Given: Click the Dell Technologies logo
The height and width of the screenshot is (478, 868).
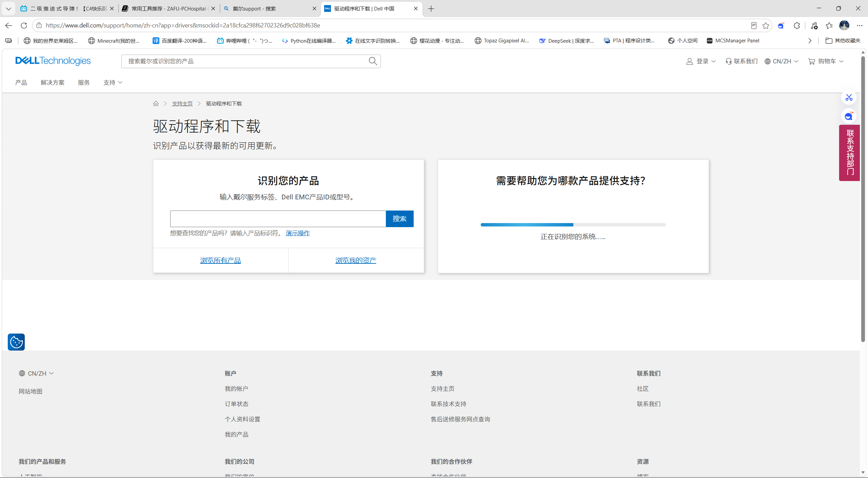Looking at the screenshot, I should (x=53, y=61).
